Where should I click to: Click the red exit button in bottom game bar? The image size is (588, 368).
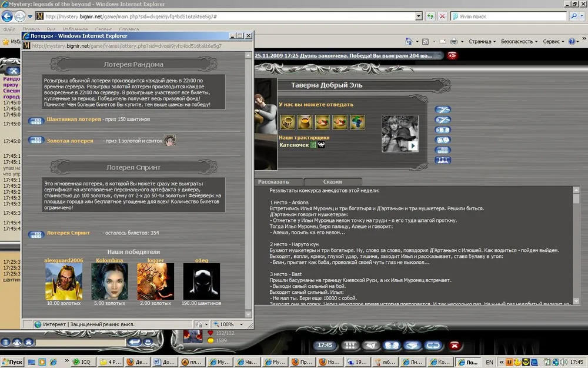(454, 345)
